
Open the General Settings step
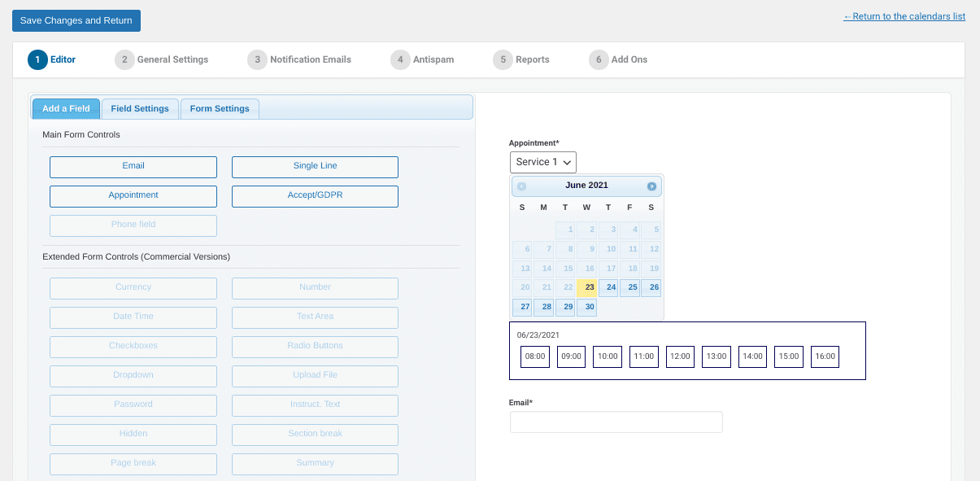pos(162,59)
